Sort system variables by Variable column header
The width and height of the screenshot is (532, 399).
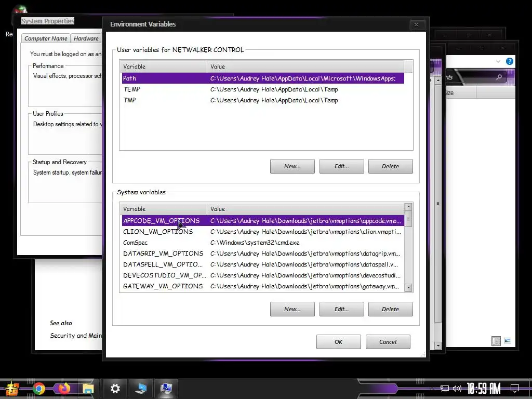point(163,209)
